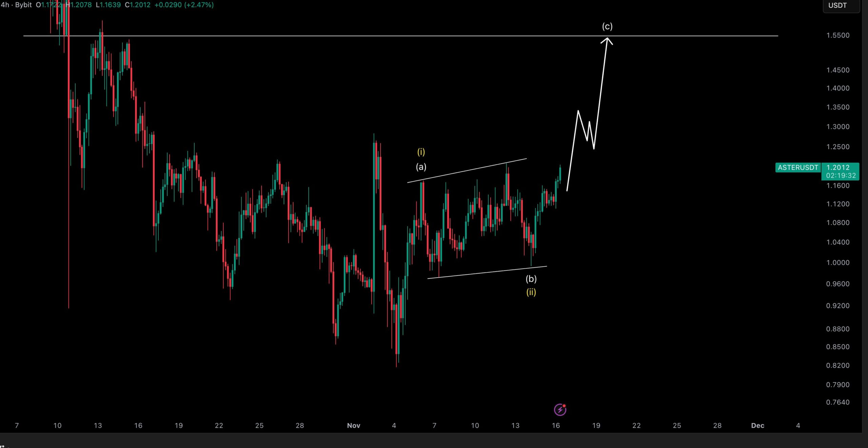Click the 1.5500 price axis label
Image resolution: width=868 pixels, height=448 pixels.
[x=837, y=35]
